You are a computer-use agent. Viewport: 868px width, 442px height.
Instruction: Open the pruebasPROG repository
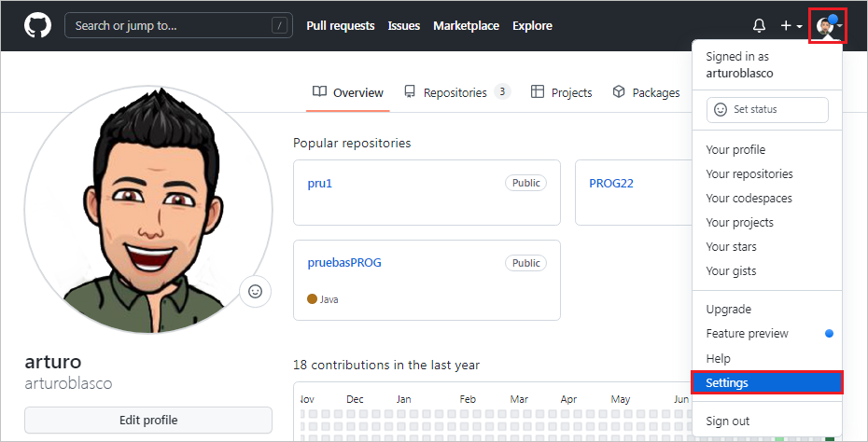(x=344, y=263)
